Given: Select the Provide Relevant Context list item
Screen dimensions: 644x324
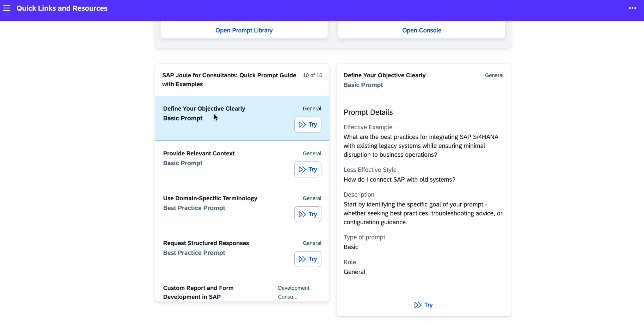Looking at the screenshot, I should [242, 163].
